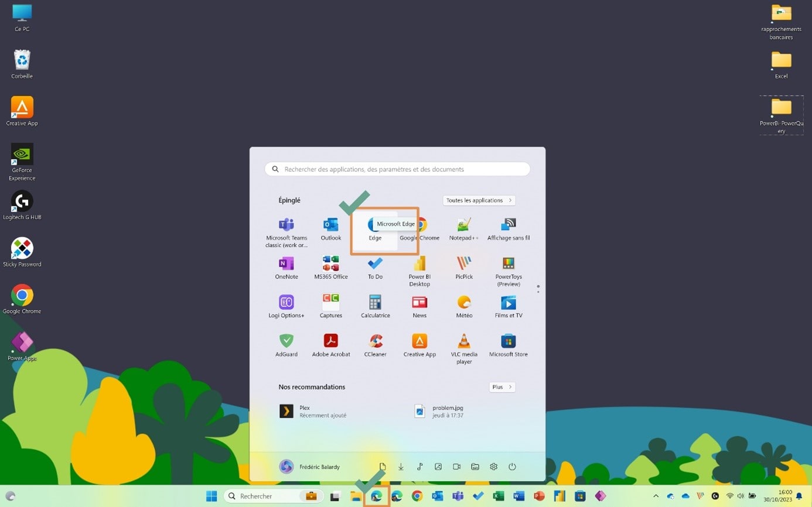Launch PowerToys (Preview)

pyautogui.click(x=509, y=272)
